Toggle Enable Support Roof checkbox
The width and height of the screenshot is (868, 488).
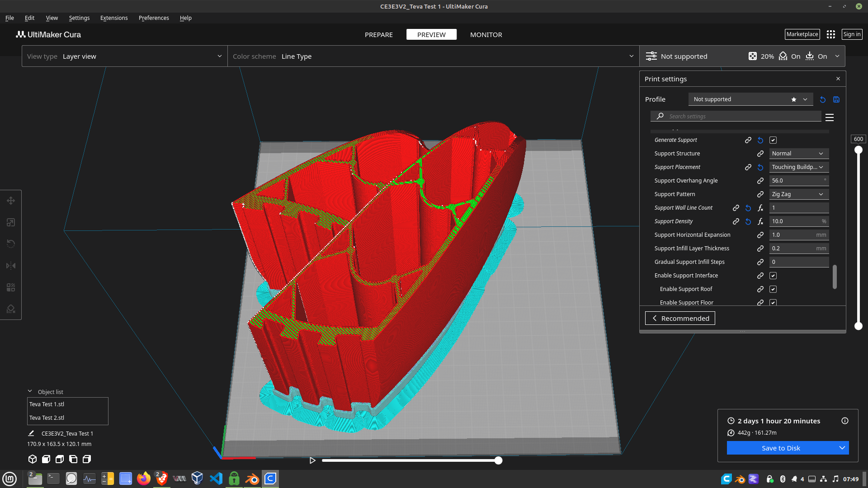[x=773, y=289]
